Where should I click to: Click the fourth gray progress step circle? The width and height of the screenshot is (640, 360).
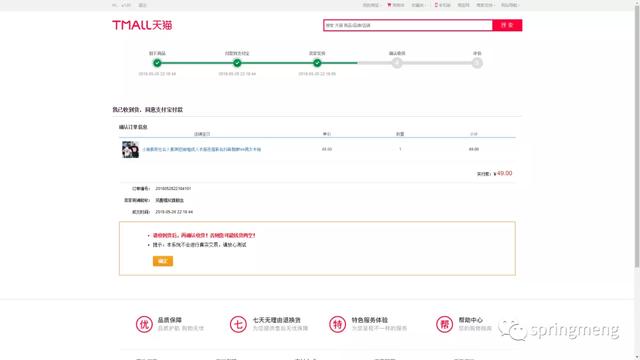(397, 63)
